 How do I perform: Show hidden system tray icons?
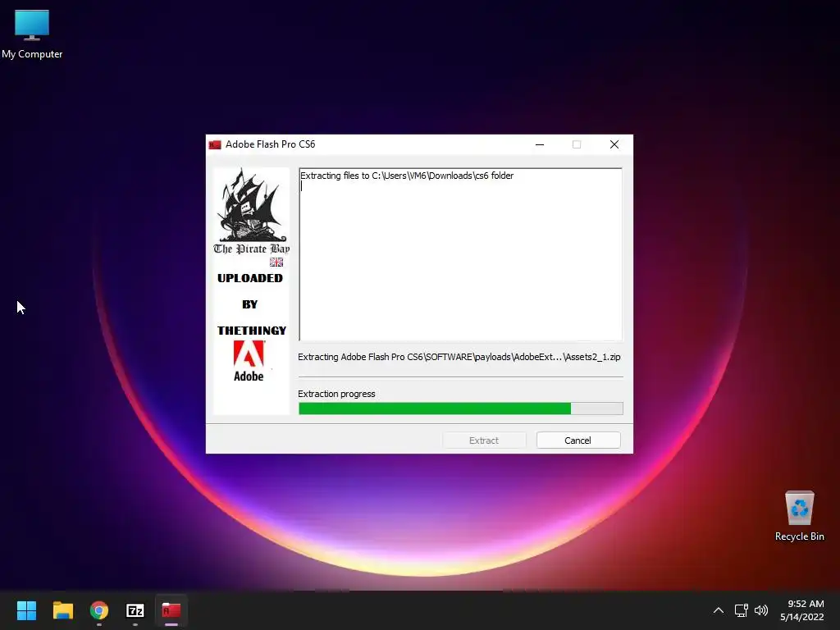719,610
